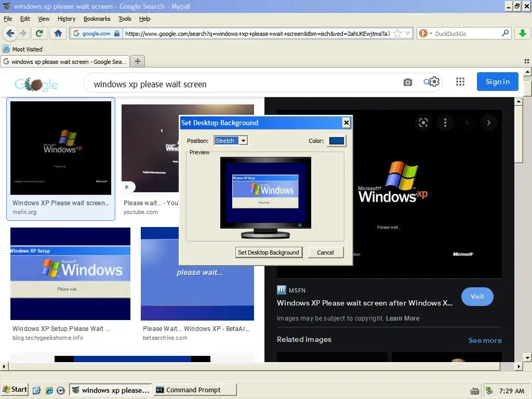Go to previous image with left chevron

[x=467, y=123]
